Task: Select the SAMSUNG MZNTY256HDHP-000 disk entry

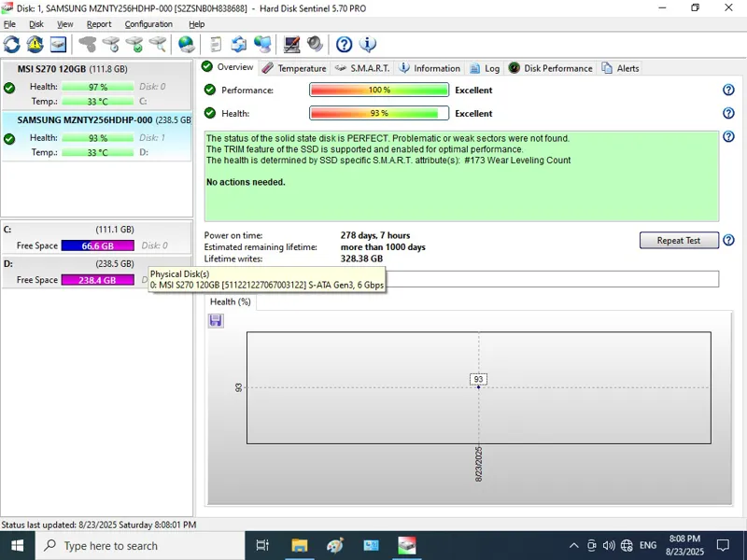Action: [x=96, y=136]
